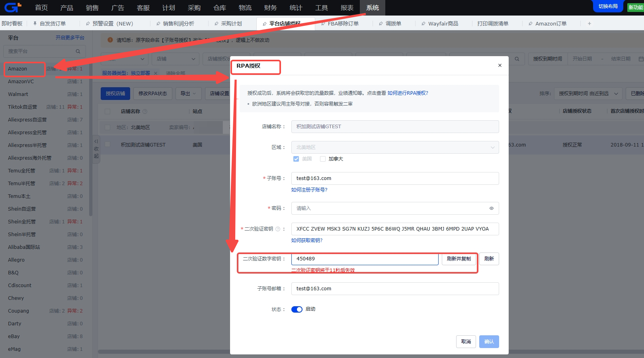Open the 如何获取密钥? link
The height and width of the screenshot is (358, 644).
coord(307,241)
